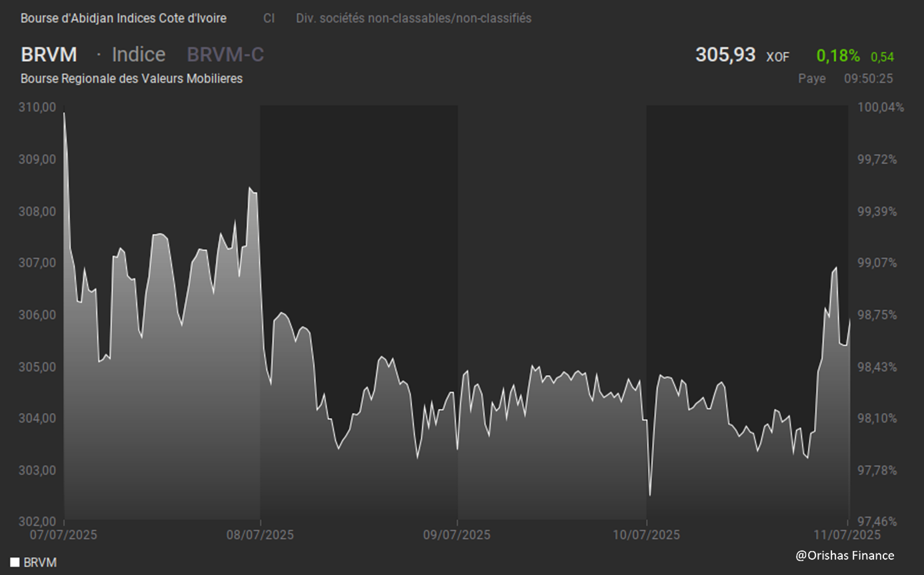Viewport: 924px width, 575px height.
Task: Click the BRVM legend label
Action: 40,562
